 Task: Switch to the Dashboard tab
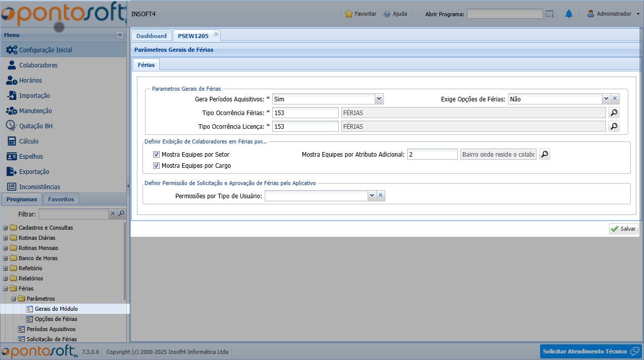[151, 36]
